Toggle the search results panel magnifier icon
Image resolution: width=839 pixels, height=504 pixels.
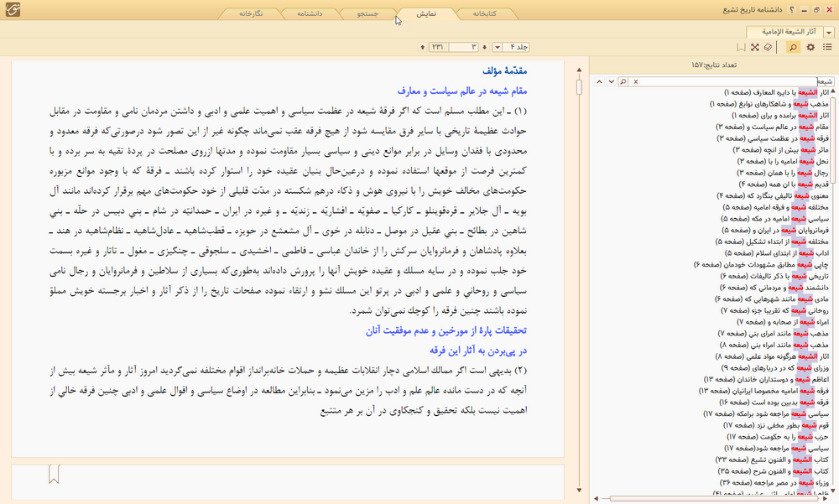[793, 47]
